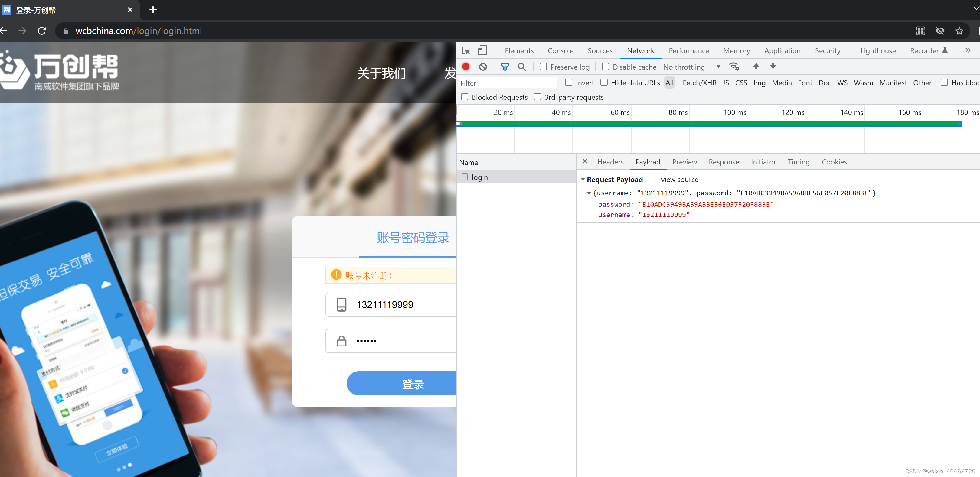Click the record network log icon

(466, 67)
